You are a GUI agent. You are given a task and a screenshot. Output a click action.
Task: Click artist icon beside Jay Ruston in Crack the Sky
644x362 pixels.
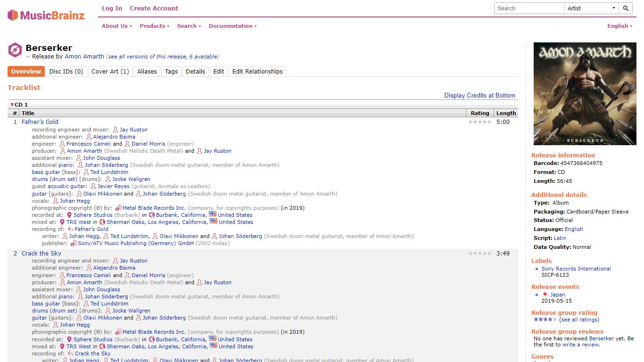coord(116,261)
